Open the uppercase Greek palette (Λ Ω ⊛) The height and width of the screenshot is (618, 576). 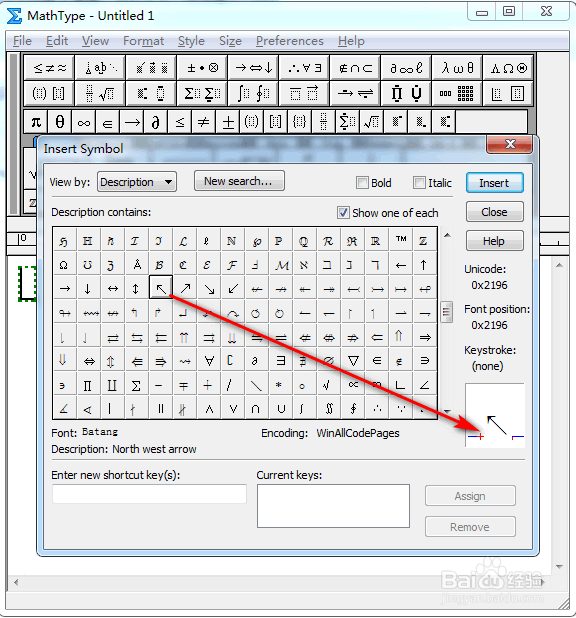(508, 68)
